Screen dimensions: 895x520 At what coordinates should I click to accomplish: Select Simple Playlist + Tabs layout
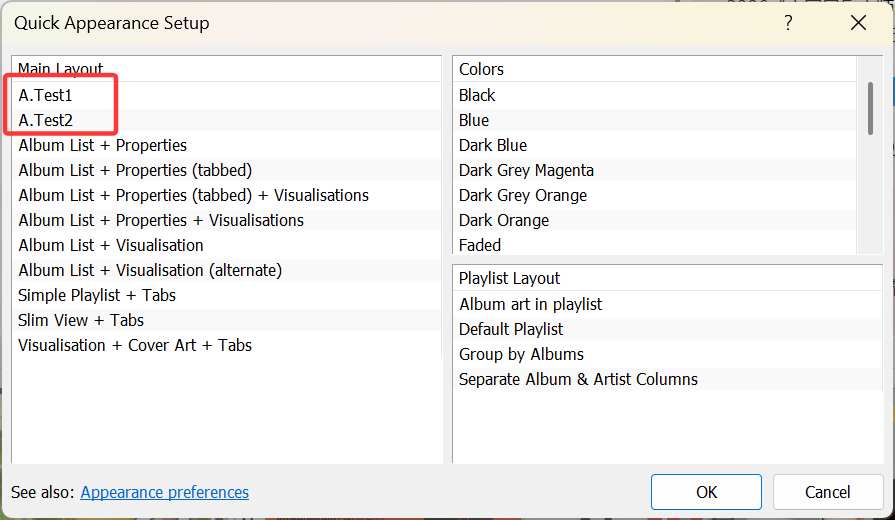pos(97,295)
